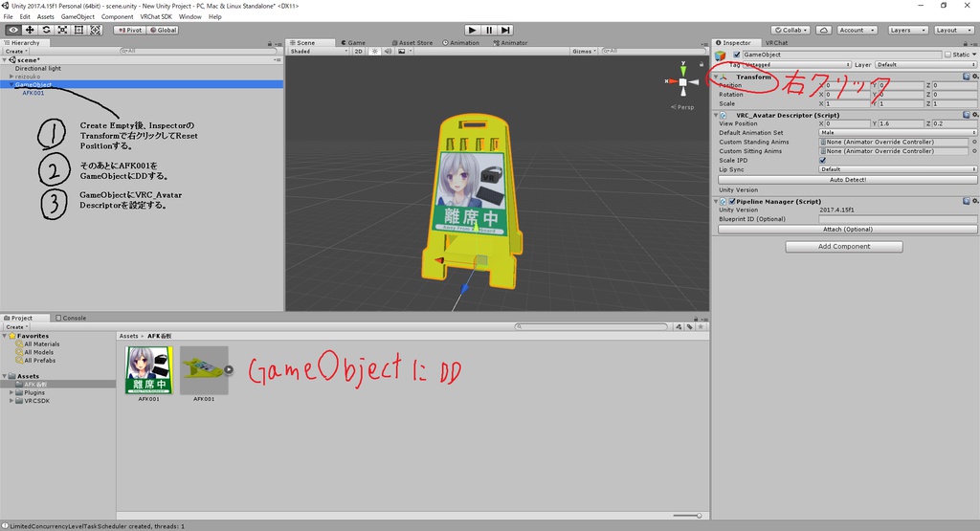The height and width of the screenshot is (531, 980).
Task: Click the Play button
Action: [x=473, y=30]
